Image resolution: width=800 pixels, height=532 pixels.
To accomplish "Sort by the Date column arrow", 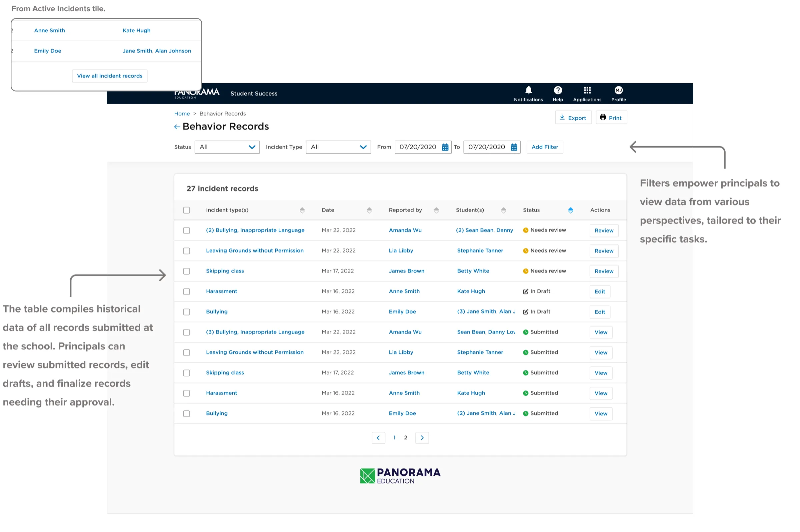I will click(369, 210).
